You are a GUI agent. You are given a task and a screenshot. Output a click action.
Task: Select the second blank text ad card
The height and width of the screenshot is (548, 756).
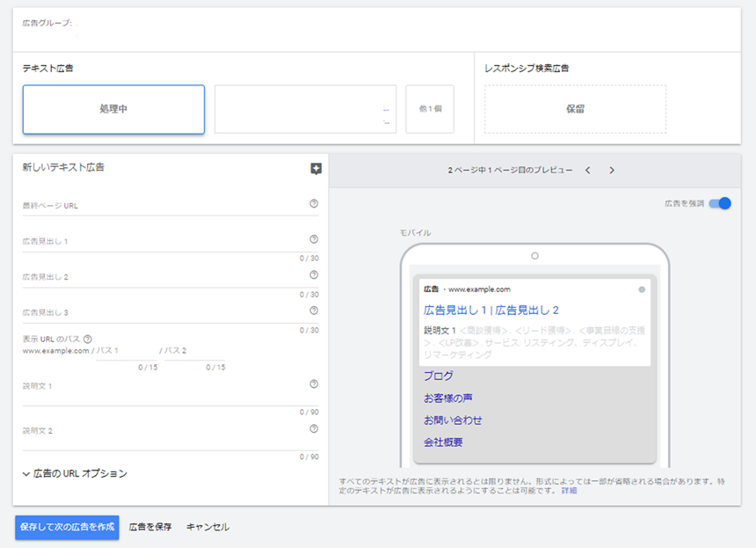[306, 109]
